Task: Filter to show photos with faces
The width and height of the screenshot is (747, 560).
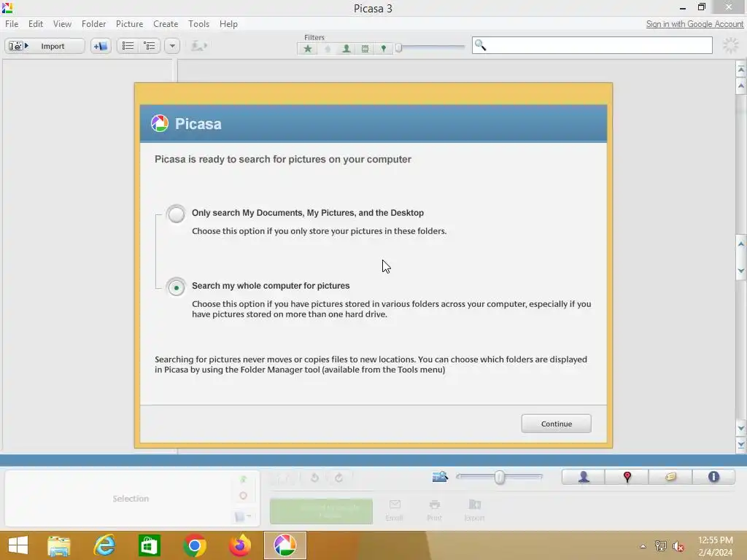Action: coord(347,49)
